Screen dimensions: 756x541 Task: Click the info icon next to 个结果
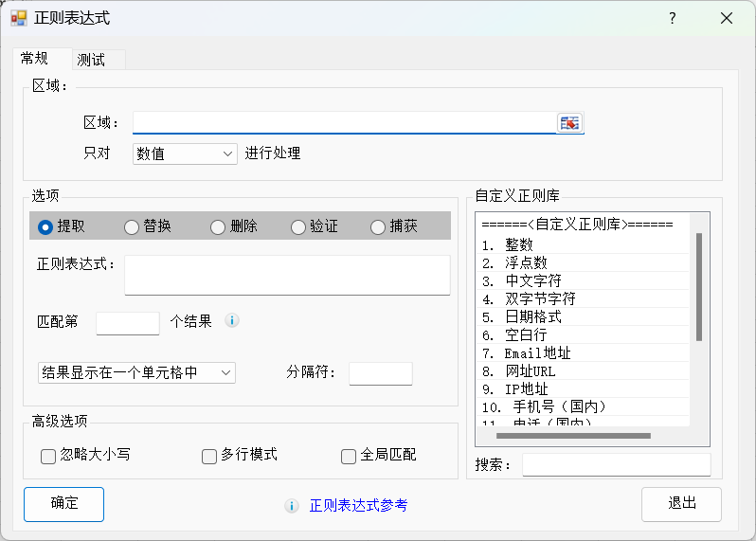232,320
